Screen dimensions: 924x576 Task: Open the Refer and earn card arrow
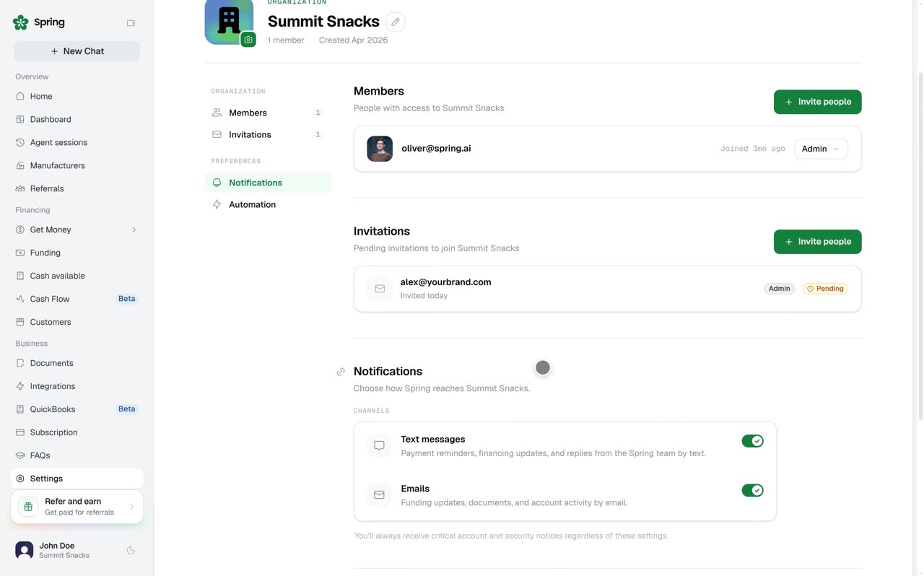pos(131,507)
